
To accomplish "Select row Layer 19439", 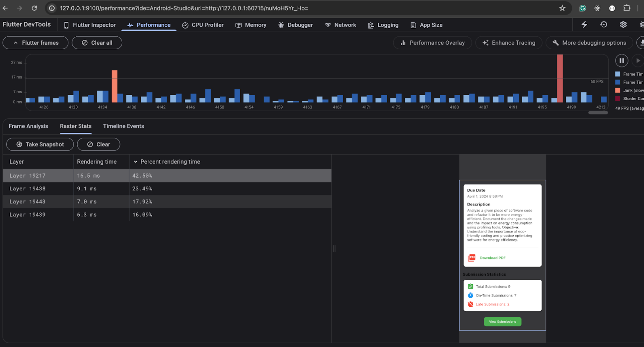I will [x=167, y=215].
